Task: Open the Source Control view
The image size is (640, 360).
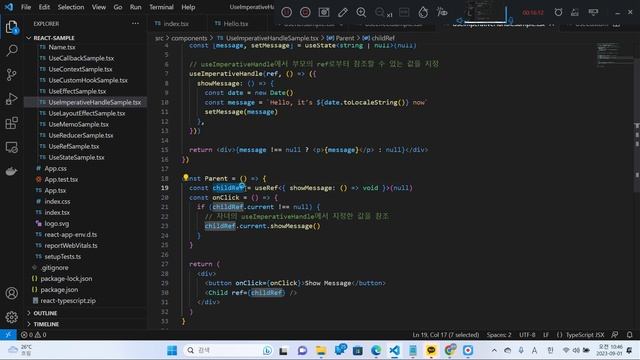Action: pyautogui.click(x=11, y=75)
